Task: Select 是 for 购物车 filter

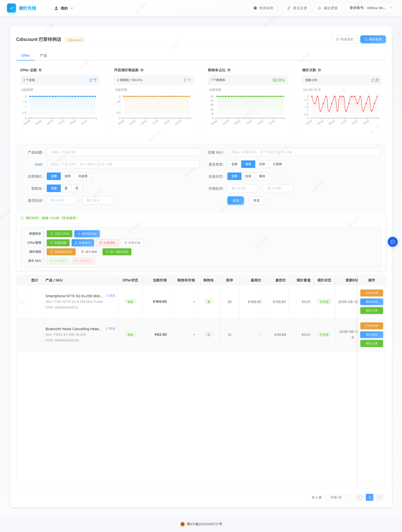Action: coord(66,188)
